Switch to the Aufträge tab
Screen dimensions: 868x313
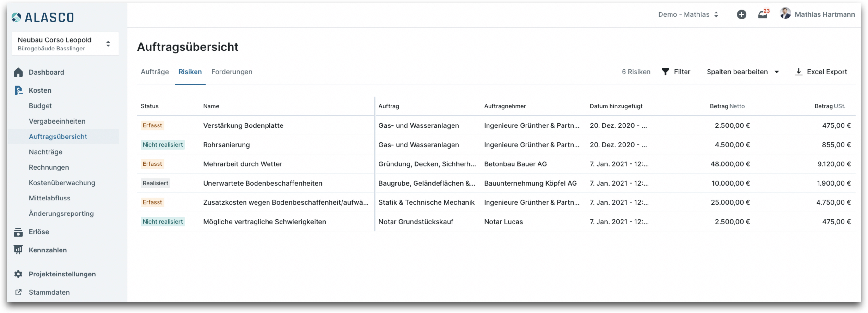[x=155, y=71]
